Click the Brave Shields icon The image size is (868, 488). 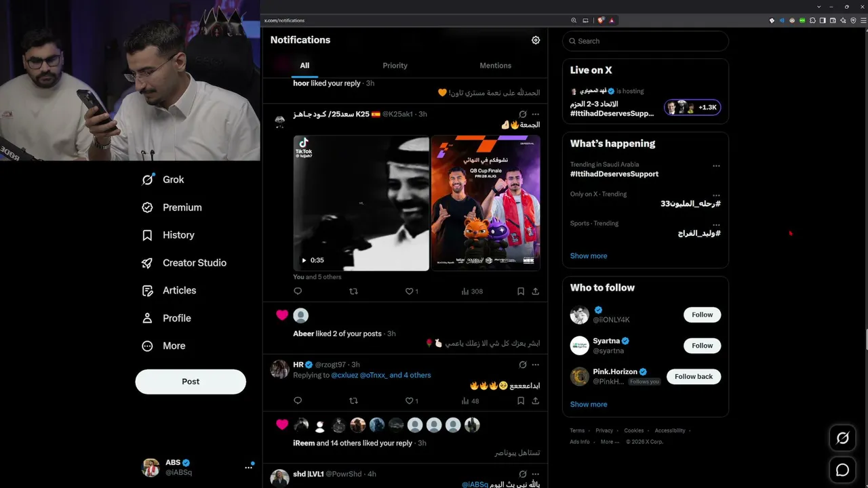pos(601,20)
